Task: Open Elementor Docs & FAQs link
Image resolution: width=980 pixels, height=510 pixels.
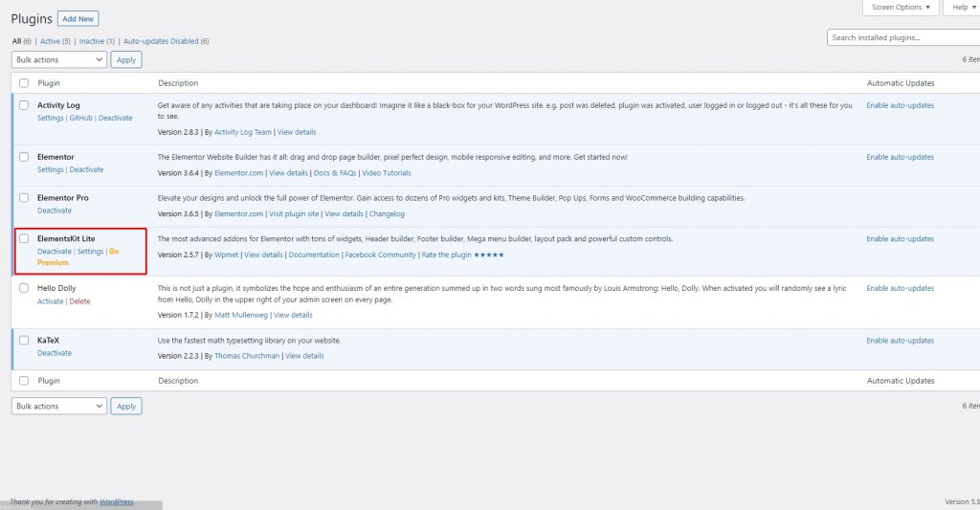Action: click(335, 173)
